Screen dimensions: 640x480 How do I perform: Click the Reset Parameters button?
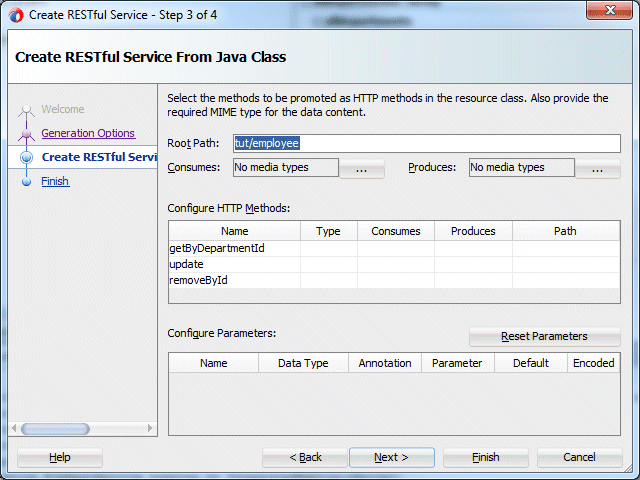(x=544, y=336)
